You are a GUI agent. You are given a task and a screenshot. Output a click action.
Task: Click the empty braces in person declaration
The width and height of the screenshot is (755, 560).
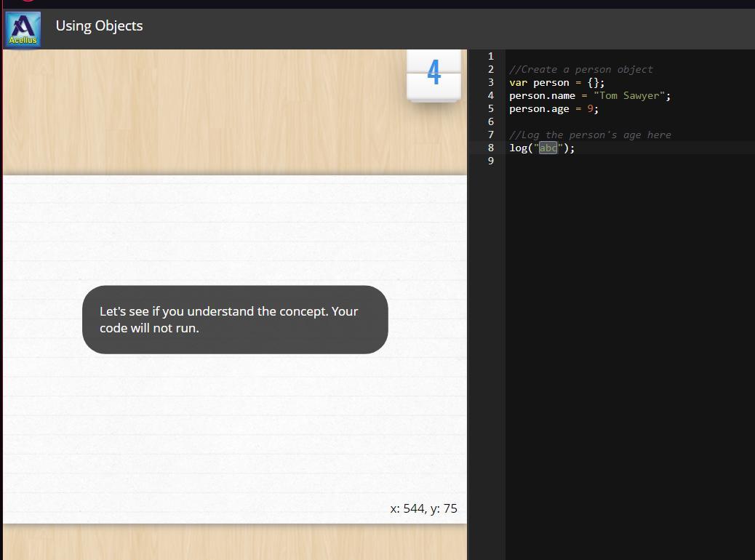tap(593, 83)
